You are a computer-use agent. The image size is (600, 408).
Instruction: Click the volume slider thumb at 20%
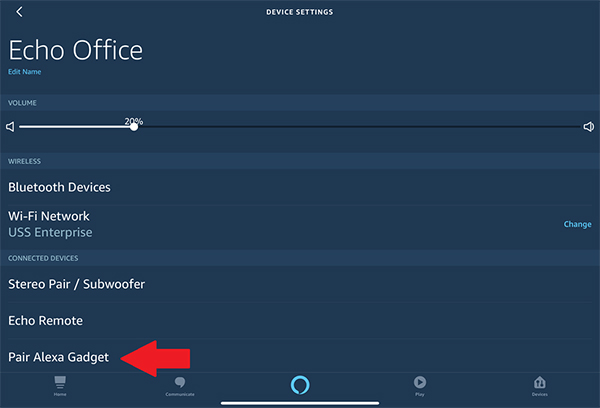coord(134,127)
